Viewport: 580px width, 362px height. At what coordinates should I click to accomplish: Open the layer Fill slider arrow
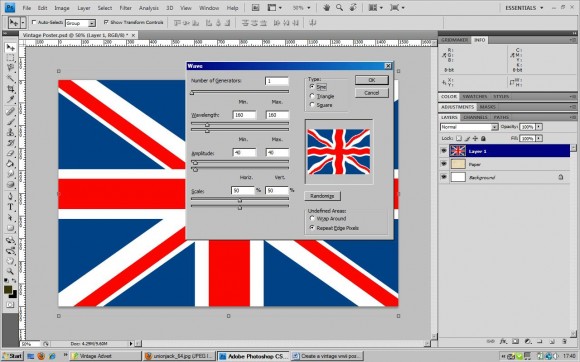(x=539, y=138)
